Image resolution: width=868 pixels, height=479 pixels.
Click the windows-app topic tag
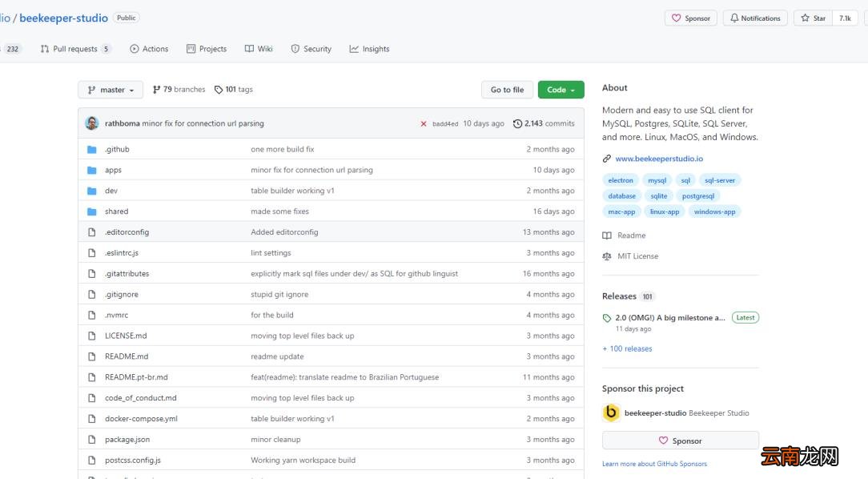715,211
